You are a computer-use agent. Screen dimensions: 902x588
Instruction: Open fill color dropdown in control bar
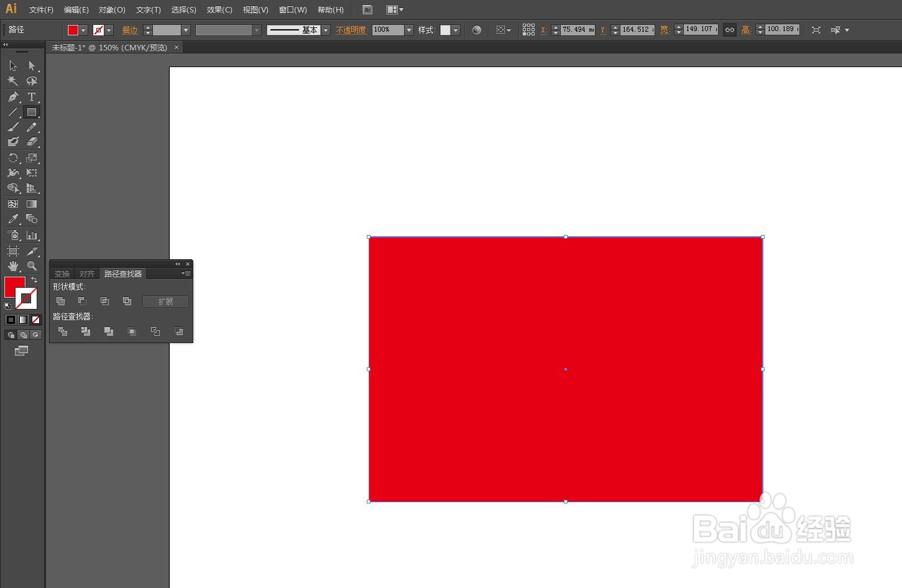pyautogui.click(x=84, y=30)
